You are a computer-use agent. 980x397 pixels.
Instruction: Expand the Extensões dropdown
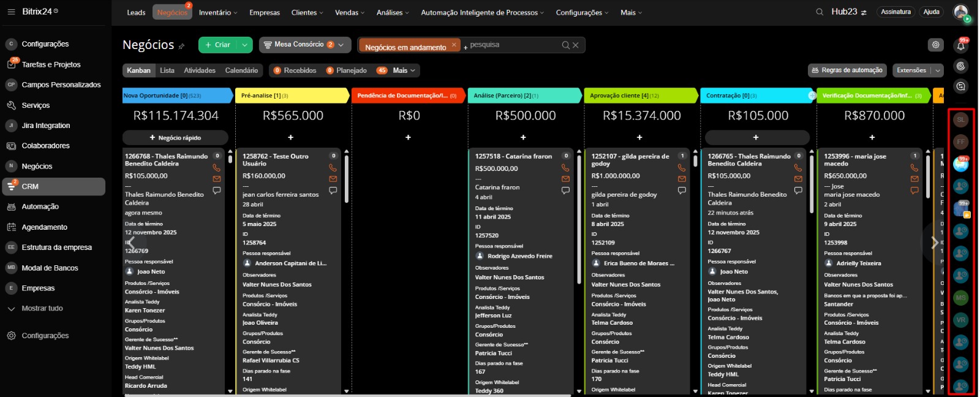click(937, 70)
